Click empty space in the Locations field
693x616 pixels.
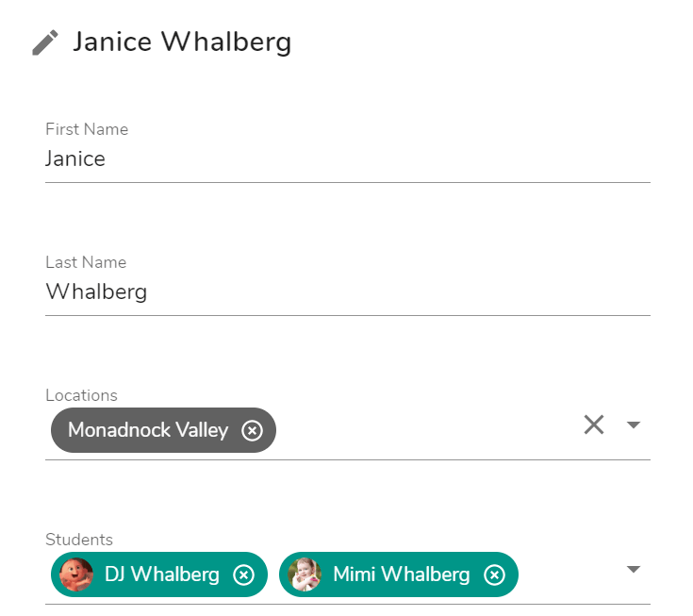point(424,430)
